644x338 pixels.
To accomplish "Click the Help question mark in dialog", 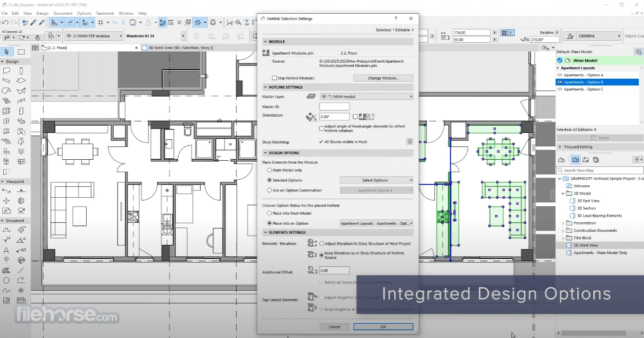I will 396,18.
